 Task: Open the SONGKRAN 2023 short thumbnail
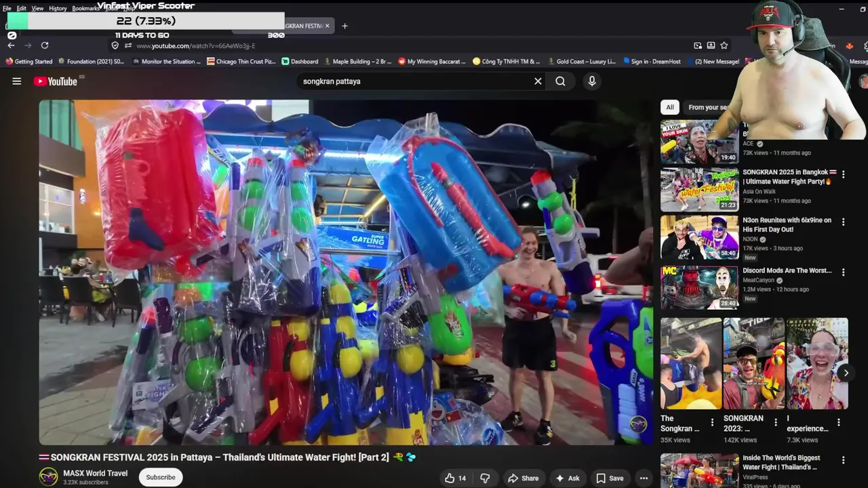tap(754, 363)
